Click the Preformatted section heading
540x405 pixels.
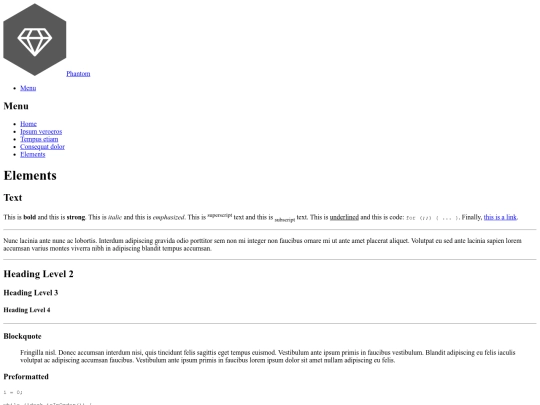coord(26,377)
